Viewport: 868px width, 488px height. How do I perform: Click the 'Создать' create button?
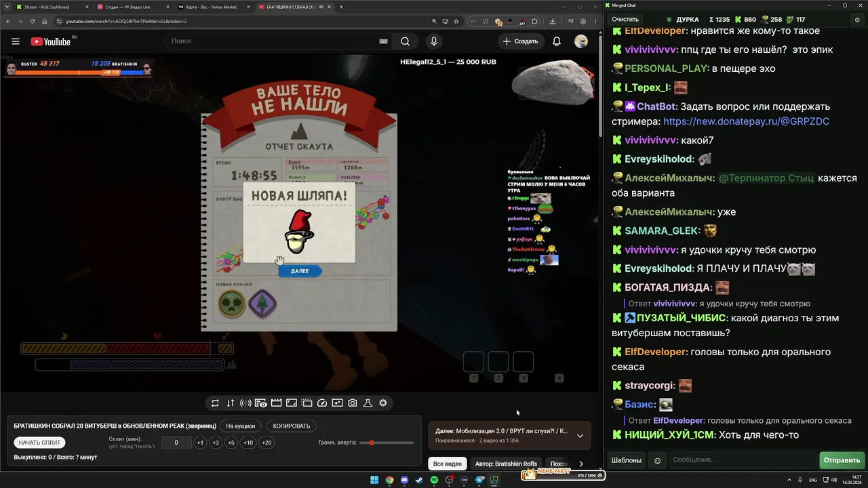[x=521, y=41]
